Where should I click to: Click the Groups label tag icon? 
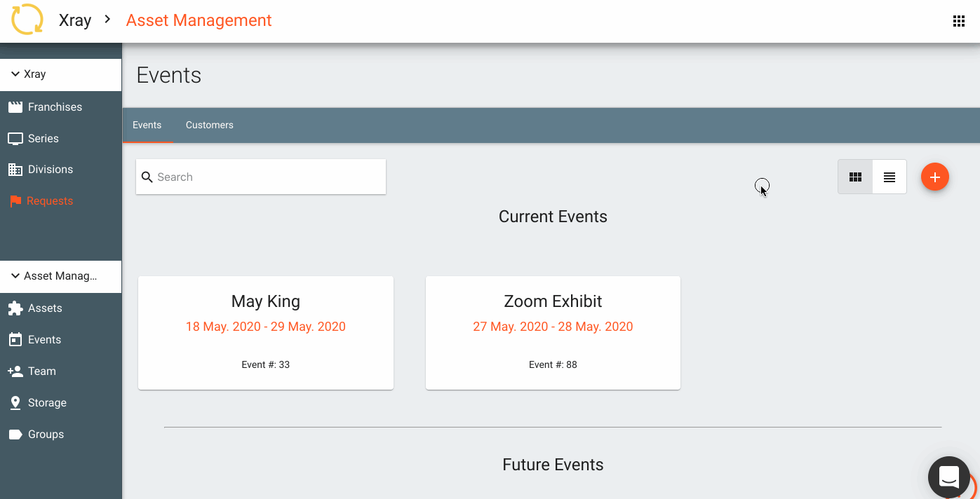[x=15, y=435]
